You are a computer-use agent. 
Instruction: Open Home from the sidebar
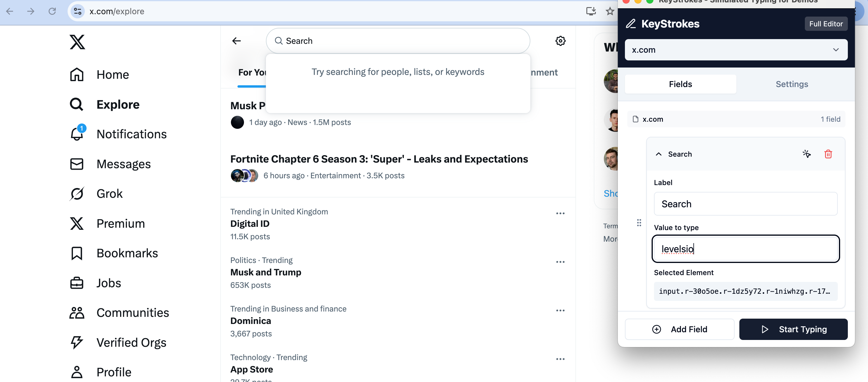pos(99,74)
